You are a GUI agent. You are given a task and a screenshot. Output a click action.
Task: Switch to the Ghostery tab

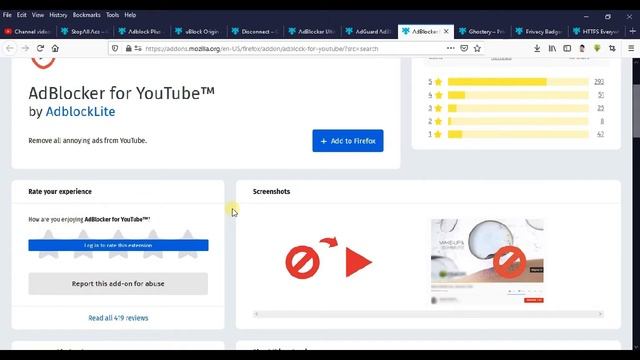tap(482, 31)
